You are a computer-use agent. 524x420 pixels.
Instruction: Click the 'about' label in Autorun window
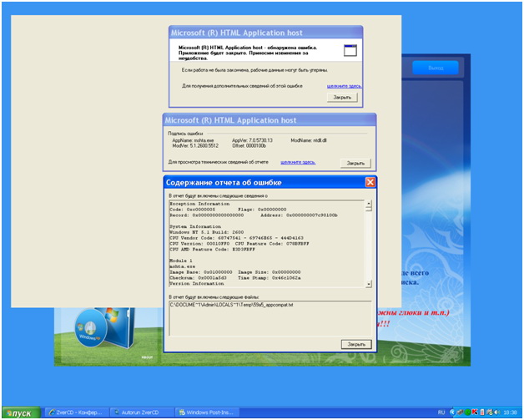(147, 357)
